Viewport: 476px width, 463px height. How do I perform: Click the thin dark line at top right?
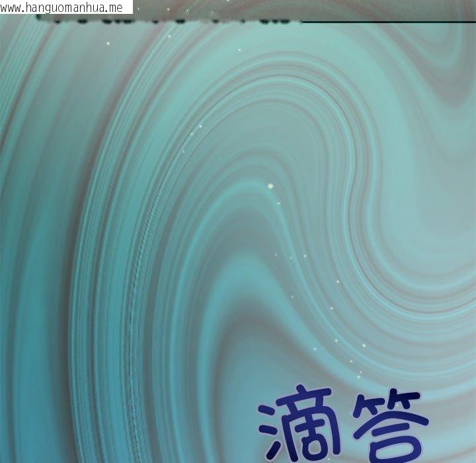389,21
